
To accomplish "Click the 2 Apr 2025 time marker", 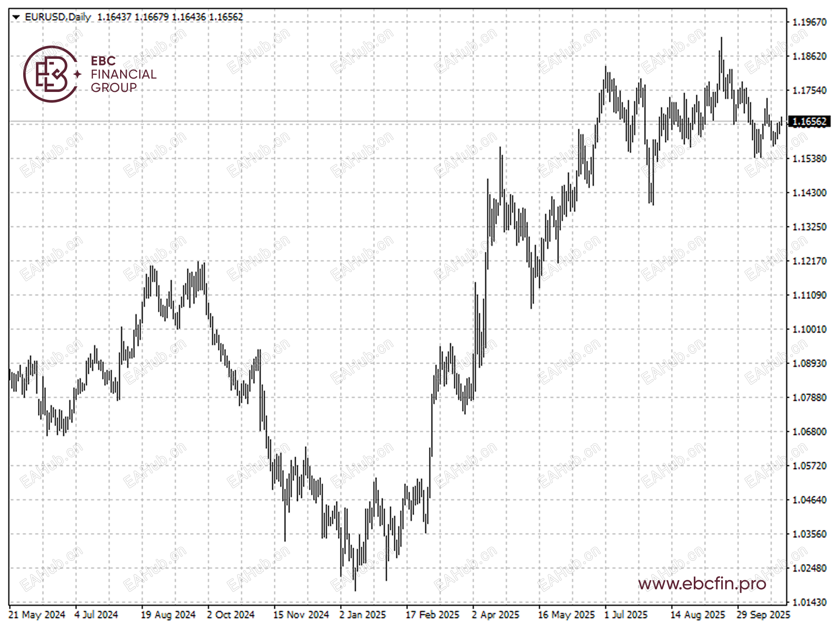I will 495,615.
